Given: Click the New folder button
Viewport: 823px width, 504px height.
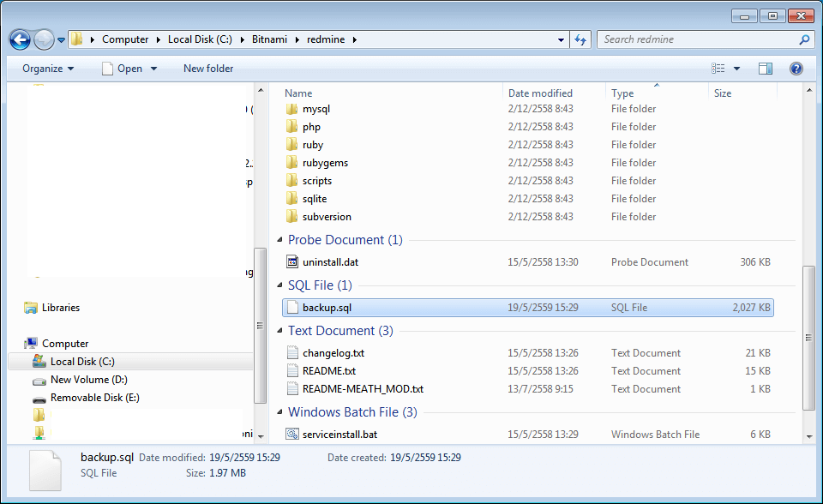Looking at the screenshot, I should coord(207,69).
